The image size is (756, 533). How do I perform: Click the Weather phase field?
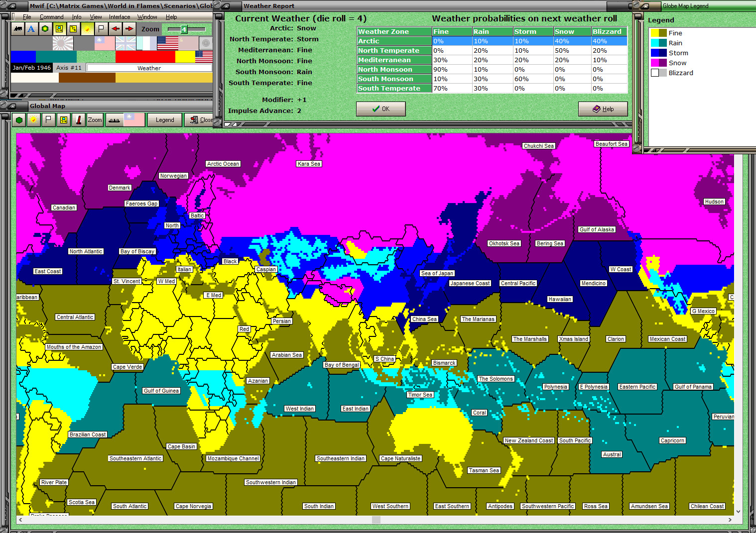[149, 68]
